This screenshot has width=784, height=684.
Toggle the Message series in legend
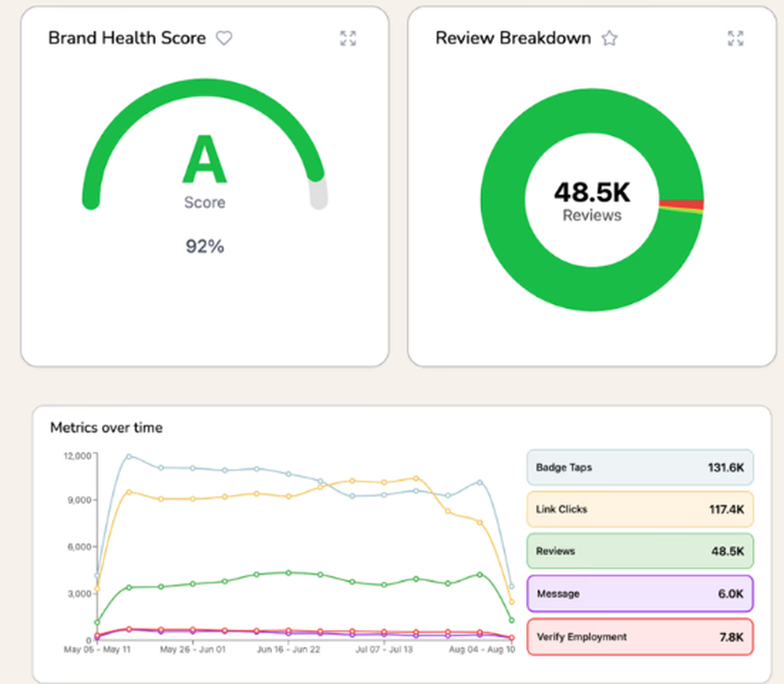[x=639, y=594]
